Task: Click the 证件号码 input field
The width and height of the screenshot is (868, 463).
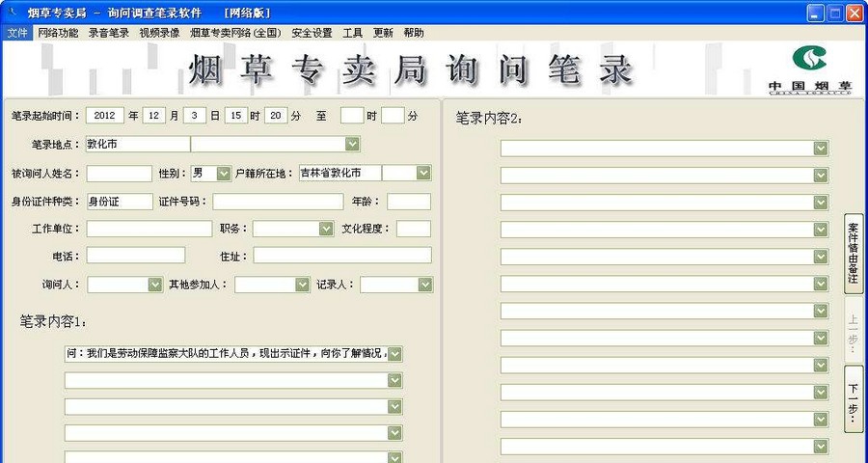Action: point(278,202)
